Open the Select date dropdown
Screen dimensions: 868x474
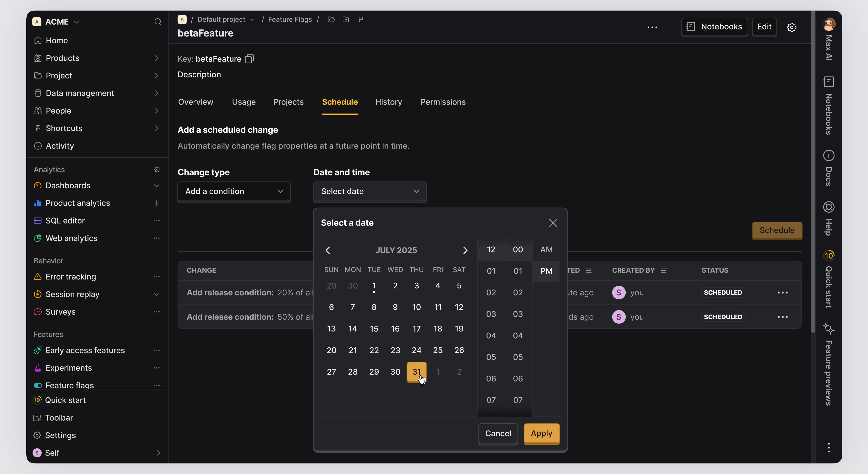[x=370, y=191]
